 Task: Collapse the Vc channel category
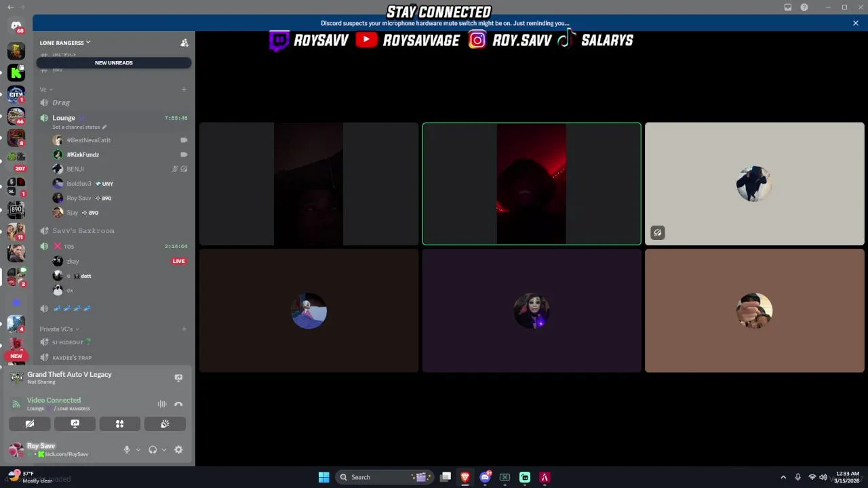46,89
